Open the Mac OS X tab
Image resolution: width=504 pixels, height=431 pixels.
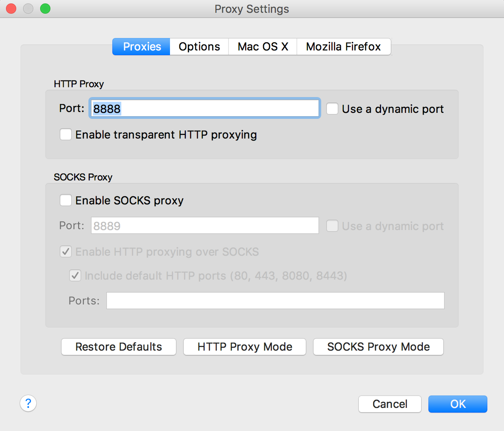point(263,47)
